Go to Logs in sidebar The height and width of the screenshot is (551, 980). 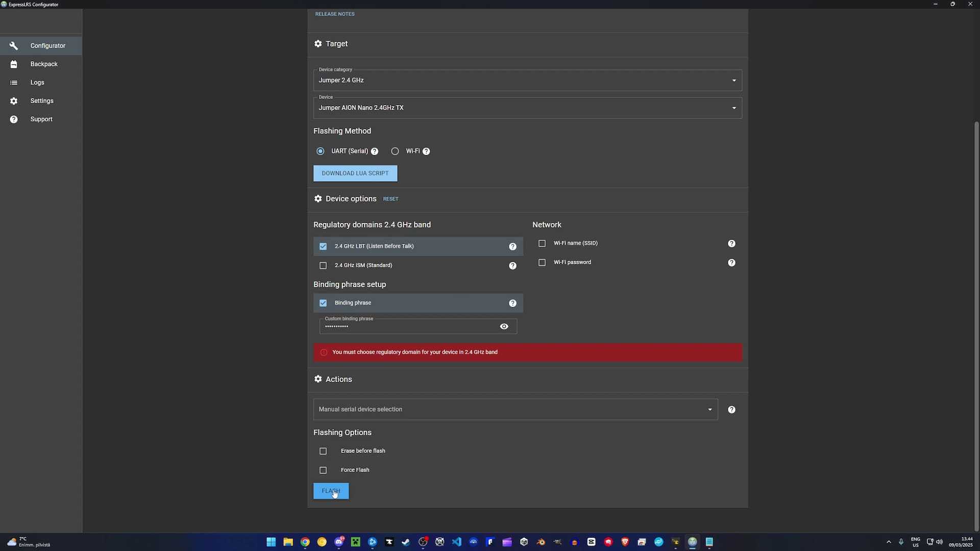pyautogui.click(x=41, y=83)
